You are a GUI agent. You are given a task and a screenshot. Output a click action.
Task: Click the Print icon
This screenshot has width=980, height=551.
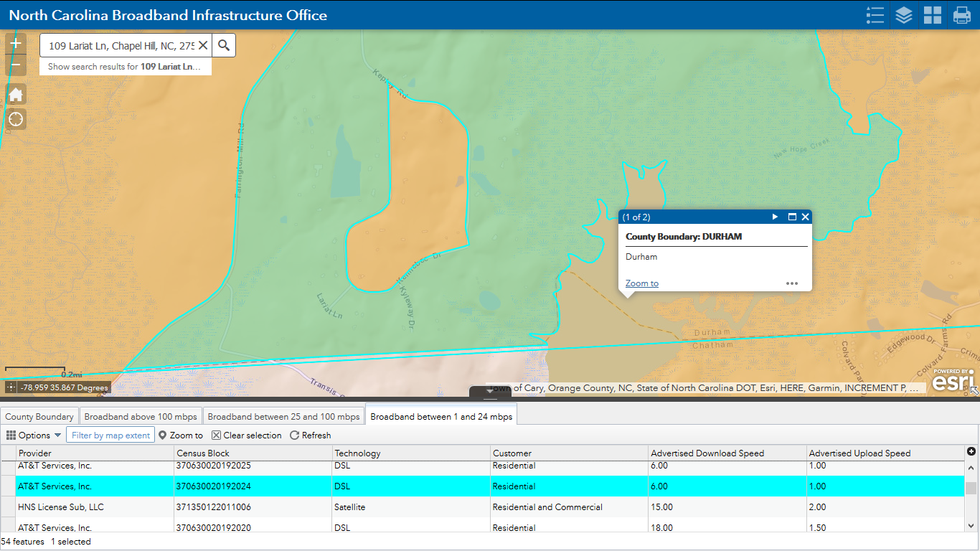pos(961,15)
